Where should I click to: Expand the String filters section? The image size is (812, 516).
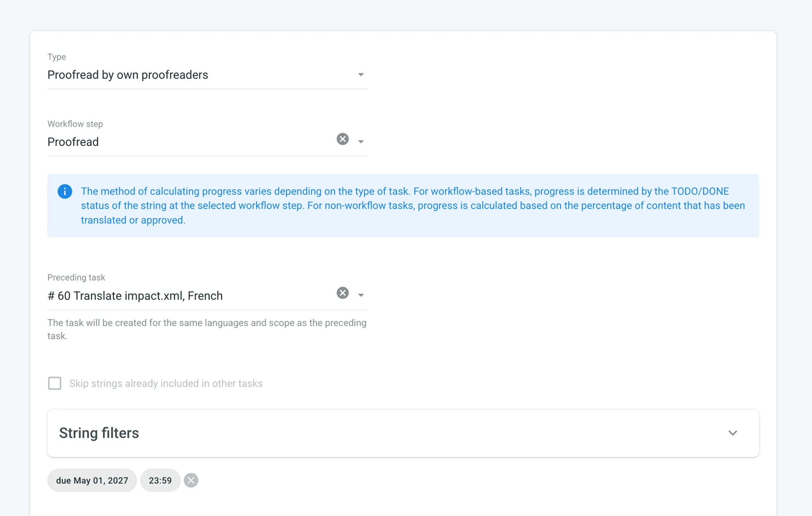(x=733, y=433)
